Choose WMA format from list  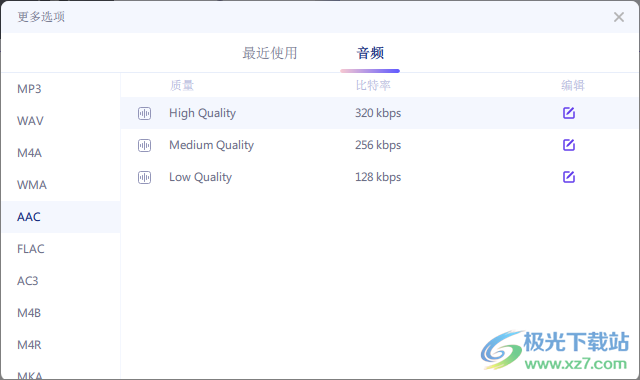61,185
